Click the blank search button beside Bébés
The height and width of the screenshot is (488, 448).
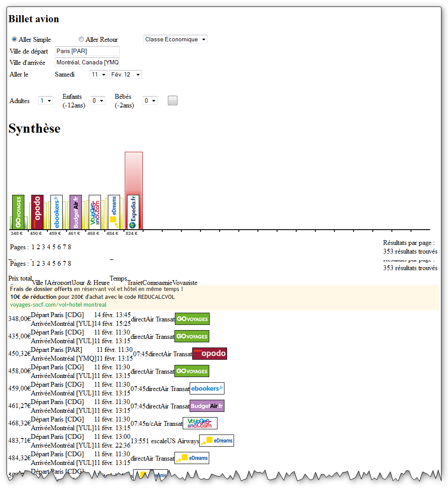pyautogui.click(x=173, y=100)
